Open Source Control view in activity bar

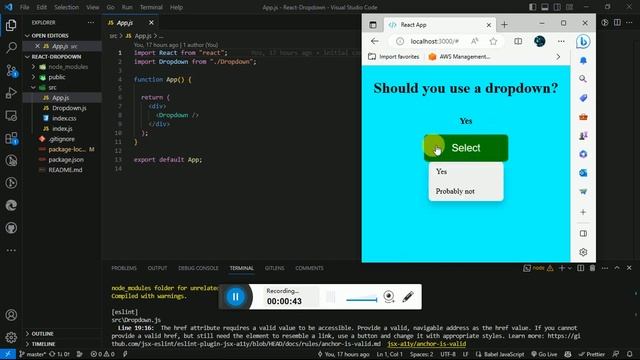(11, 71)
